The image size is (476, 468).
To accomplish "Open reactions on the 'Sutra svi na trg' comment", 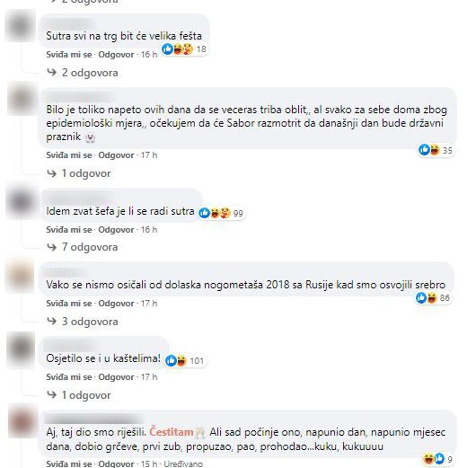I will pos(184,49).
